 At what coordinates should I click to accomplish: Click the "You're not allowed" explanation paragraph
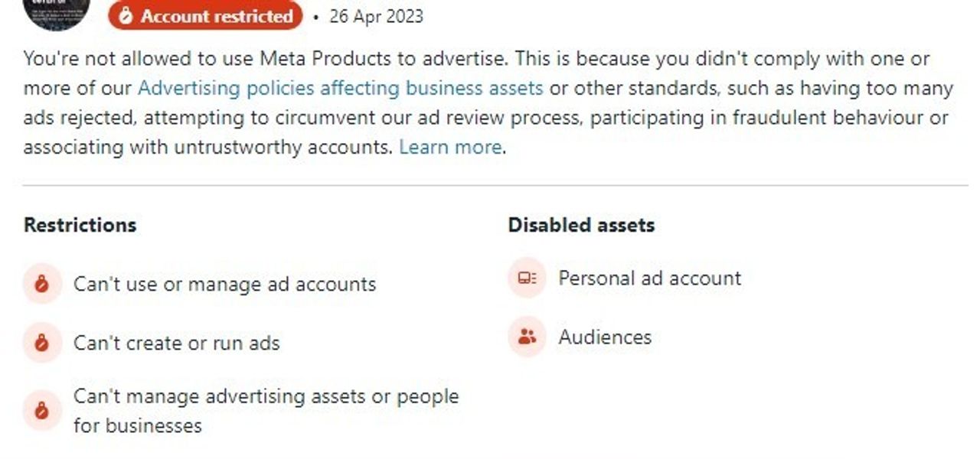(x=475, y=103)
